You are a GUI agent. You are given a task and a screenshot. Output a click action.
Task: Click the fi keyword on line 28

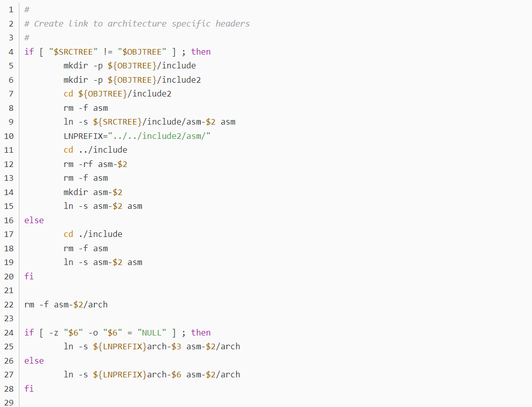(x=29, y=389)
